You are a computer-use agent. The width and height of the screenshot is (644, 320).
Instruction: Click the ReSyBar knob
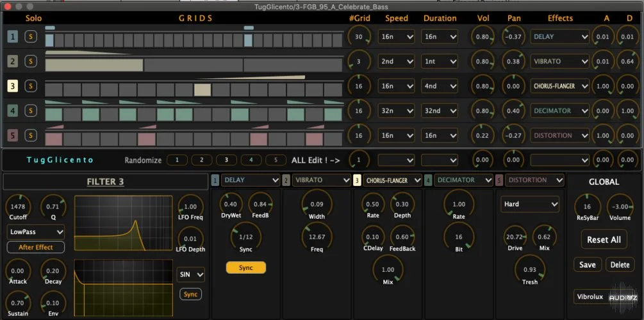(x=588, y=206)
